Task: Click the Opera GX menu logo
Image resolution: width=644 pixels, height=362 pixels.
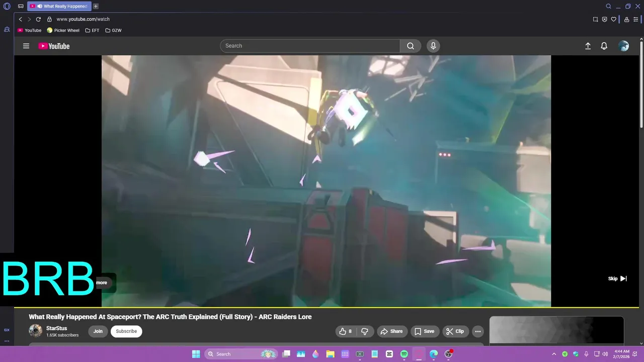Action: (7, 7)
